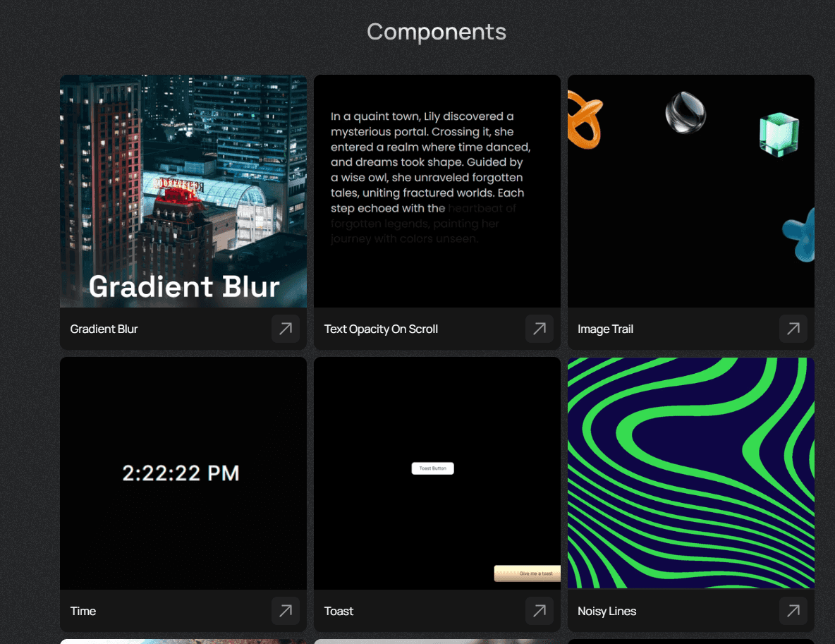Click the Image Trail card title
Screen dimensions: 835x644
(x=606, y=329)
